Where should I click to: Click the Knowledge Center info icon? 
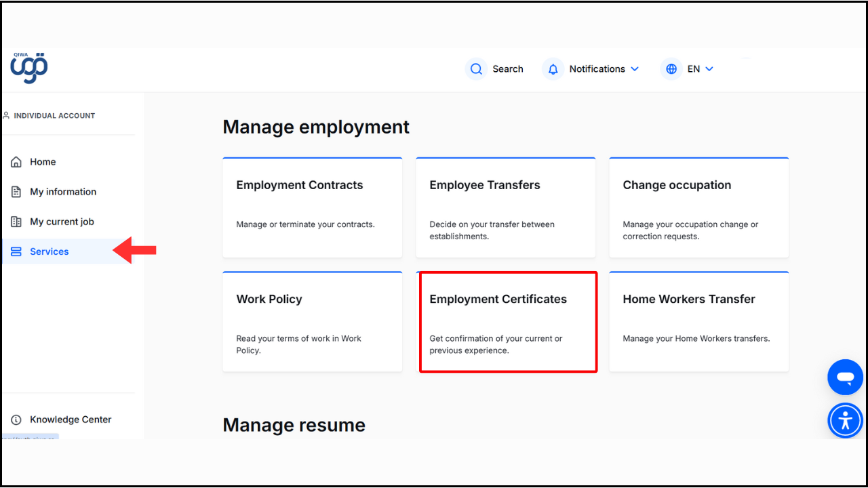[x=16, y=420]
